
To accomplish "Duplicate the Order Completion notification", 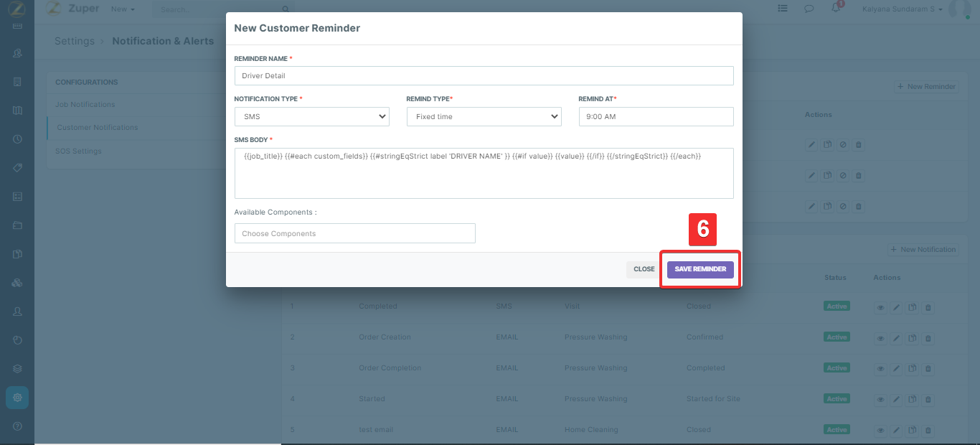I will coord(912,370).
